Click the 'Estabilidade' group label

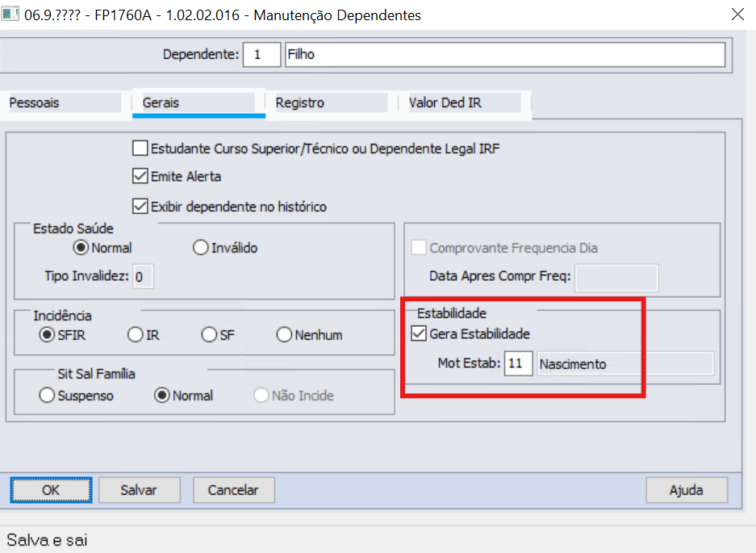coord(452,313)
